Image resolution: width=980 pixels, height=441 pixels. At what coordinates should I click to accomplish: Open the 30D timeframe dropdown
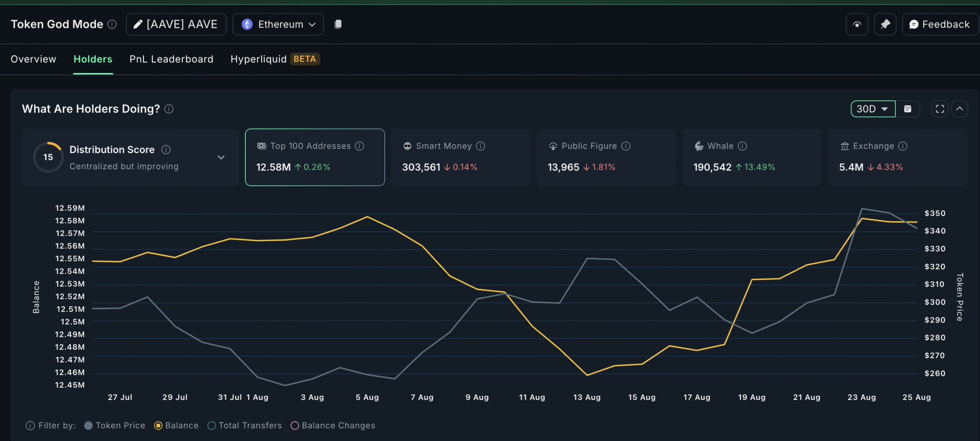point(873,109)
